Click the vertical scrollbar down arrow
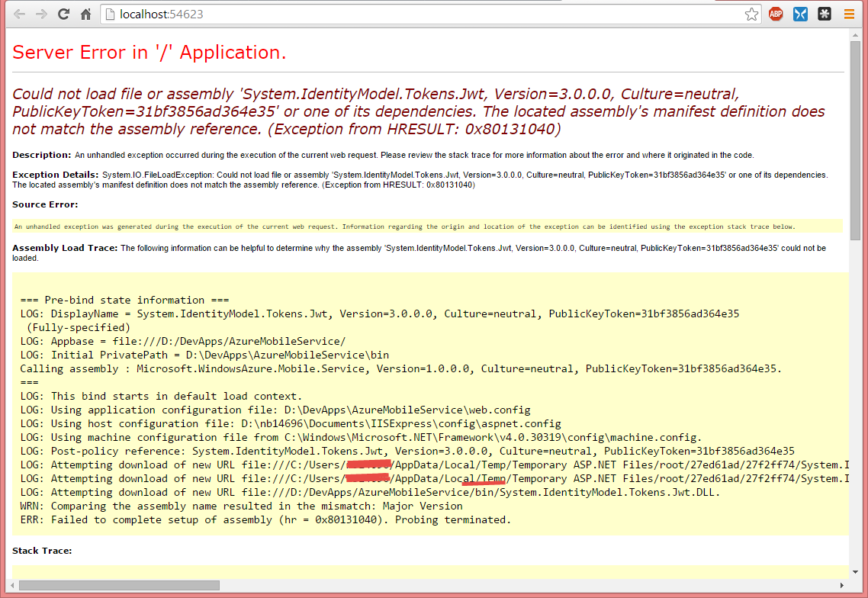This screenshot has height=598, width=868. click(855, 572)
